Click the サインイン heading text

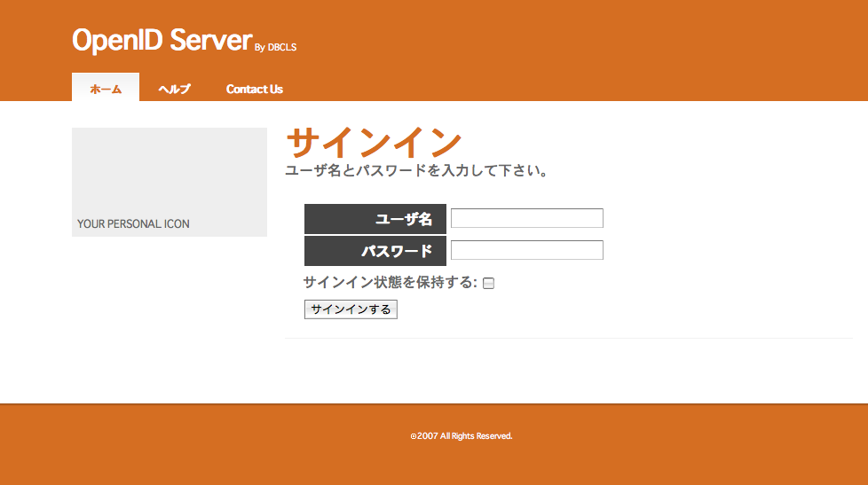[374, 142]
